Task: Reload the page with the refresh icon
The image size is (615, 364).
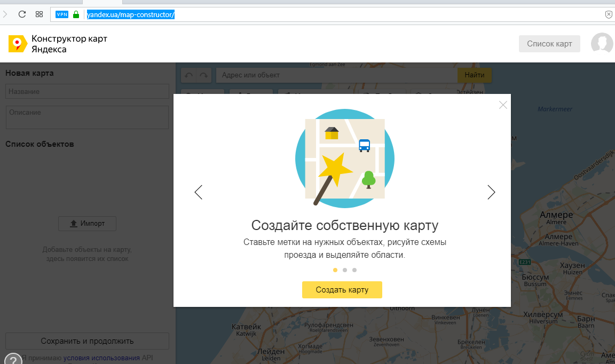Action: click(22, 14)
